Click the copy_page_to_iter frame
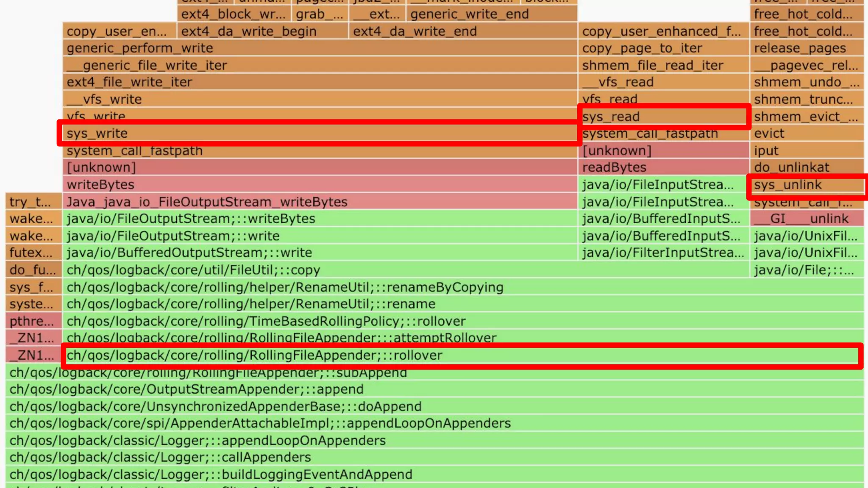868x488 pixels. coord(664,48)
